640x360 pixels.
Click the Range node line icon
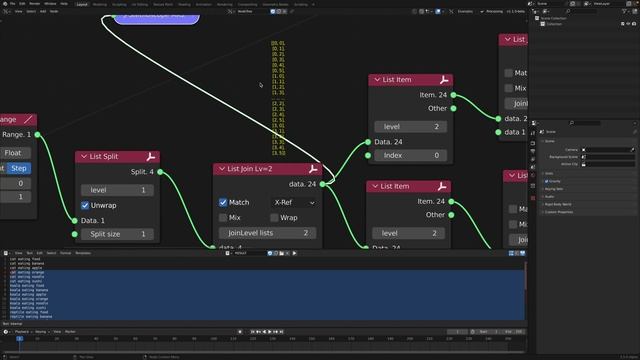[x=28, y=120]
